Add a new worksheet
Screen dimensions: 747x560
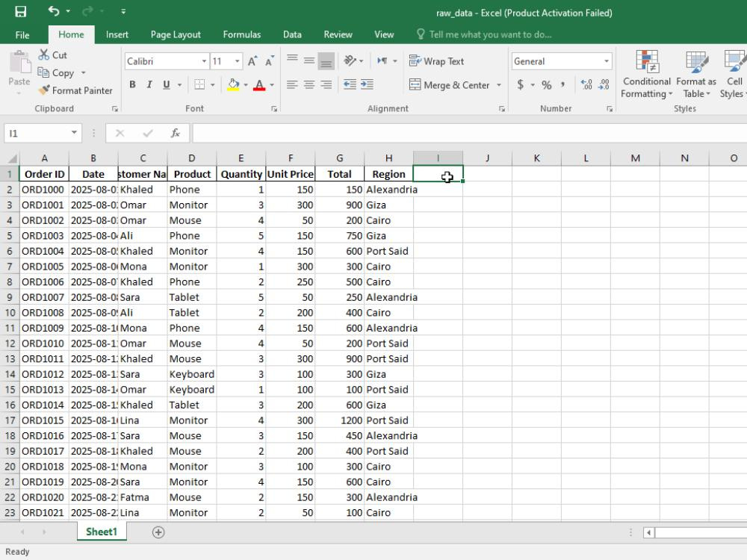click(x=156, y=532)
